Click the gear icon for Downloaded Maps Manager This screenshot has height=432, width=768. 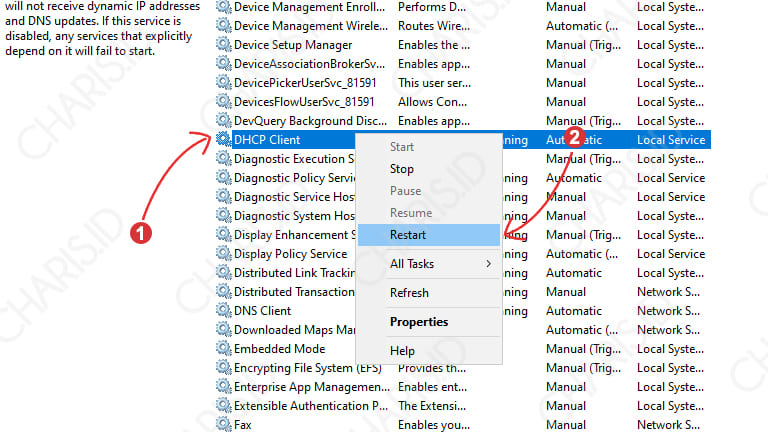pos(224,330)
